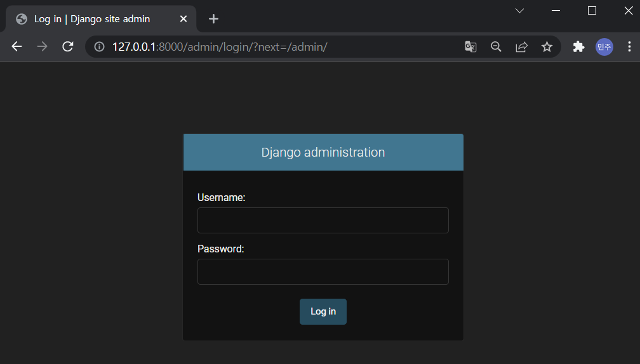Minimize the browser window
This screenshot has height=364, width=640.
point(556,11)
